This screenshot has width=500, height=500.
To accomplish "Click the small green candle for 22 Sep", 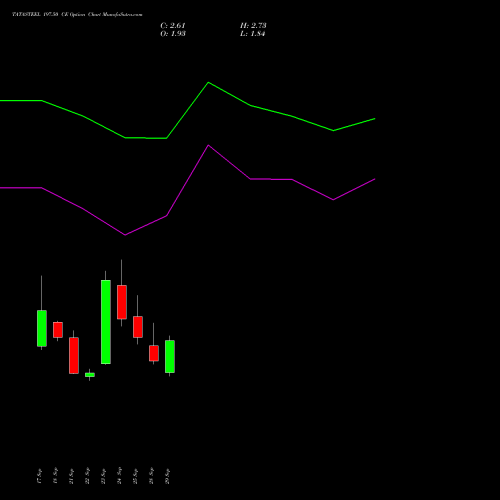I will (x=90, y=375).
